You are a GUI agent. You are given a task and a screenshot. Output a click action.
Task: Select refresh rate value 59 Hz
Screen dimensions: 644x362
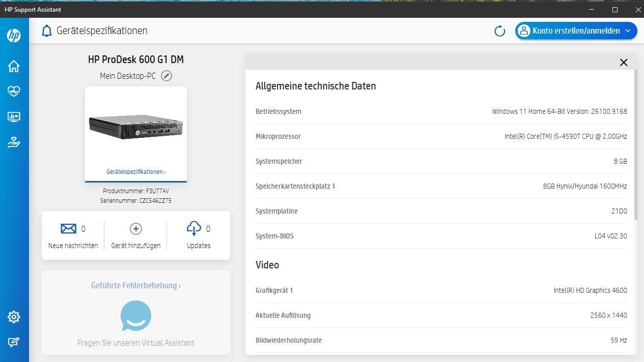[x=619, y=340]
